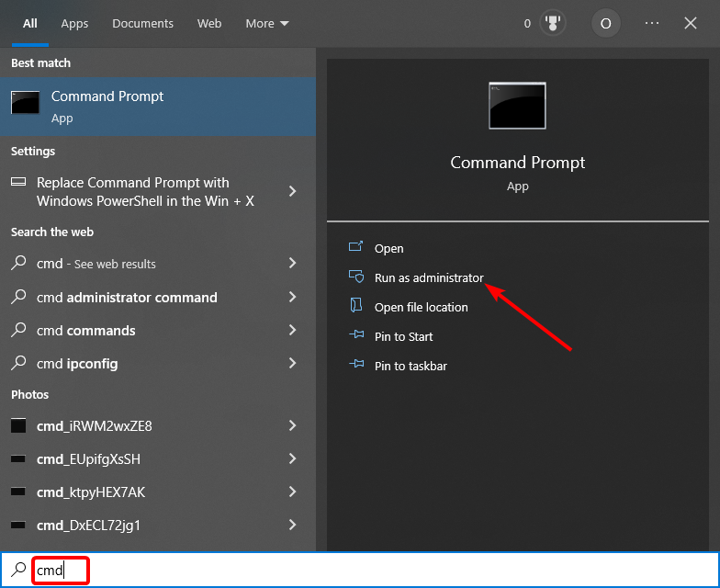Select the Command Prompt best match result
The width and height of the screenshot is (720, 588).
point(157,107)
